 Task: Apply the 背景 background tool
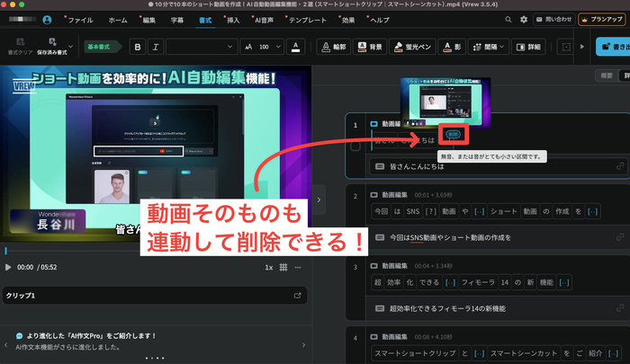click(x=370, y=47)
